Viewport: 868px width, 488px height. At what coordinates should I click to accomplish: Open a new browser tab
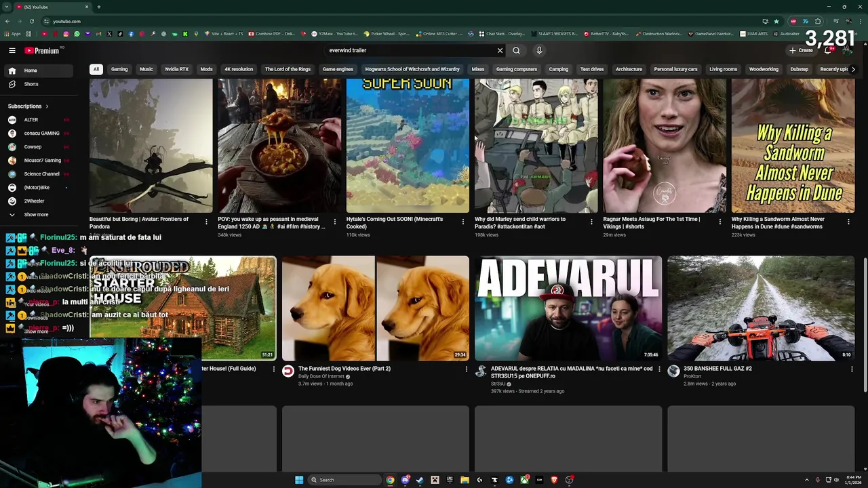pyautogui.click(x=98, y=7)
